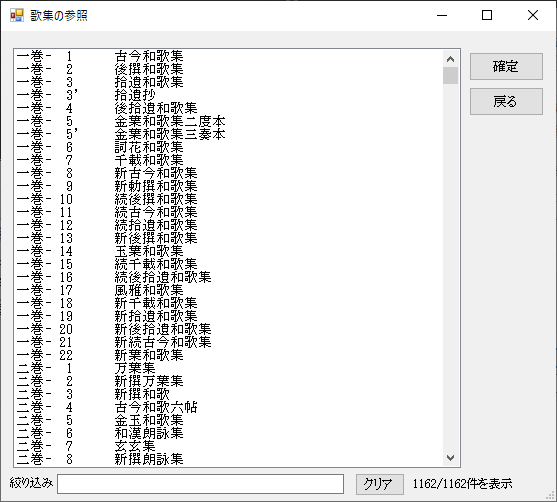Click the 確定 confirm button

[x=506, y=66]
